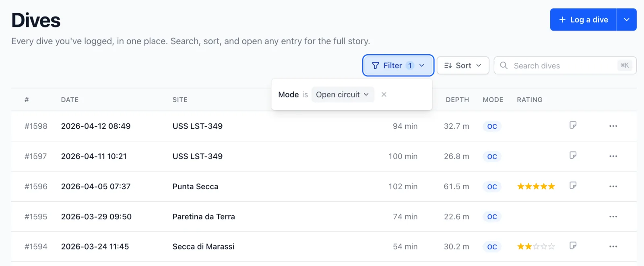Open the note icon for dive #1598
The width and height of the screenshot is (644, 266).
[x=573, y=125]
